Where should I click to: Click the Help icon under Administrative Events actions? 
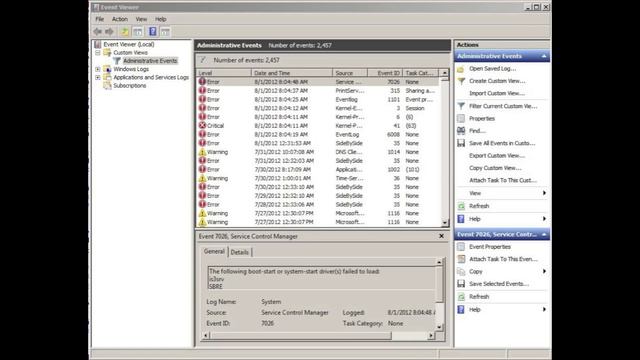pos(461,219)
